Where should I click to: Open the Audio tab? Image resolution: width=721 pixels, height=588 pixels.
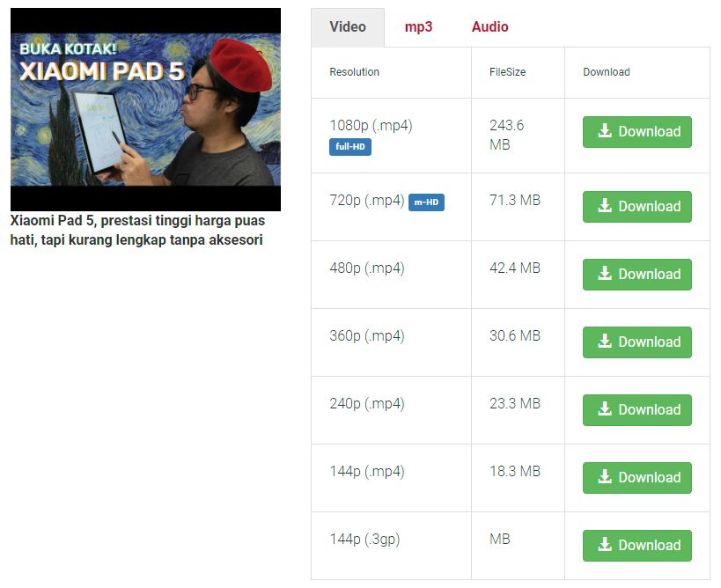pyautogui.click(x=490, y=27)
